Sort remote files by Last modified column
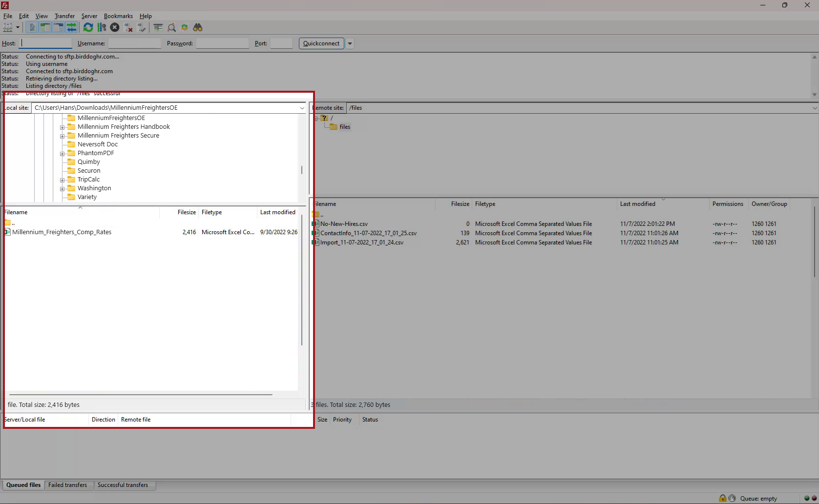 (663, 204)
